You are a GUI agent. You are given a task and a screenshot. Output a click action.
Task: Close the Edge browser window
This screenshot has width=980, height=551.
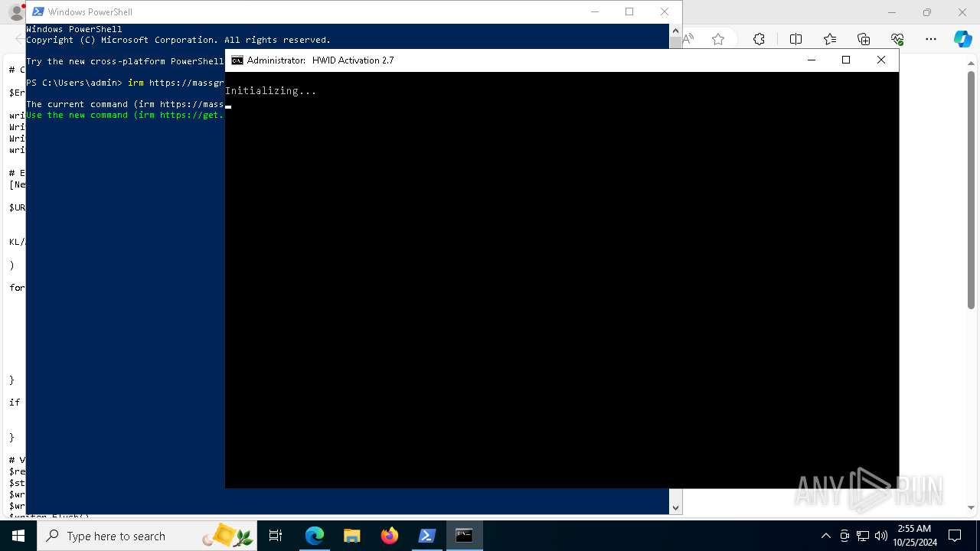point(962,12)
